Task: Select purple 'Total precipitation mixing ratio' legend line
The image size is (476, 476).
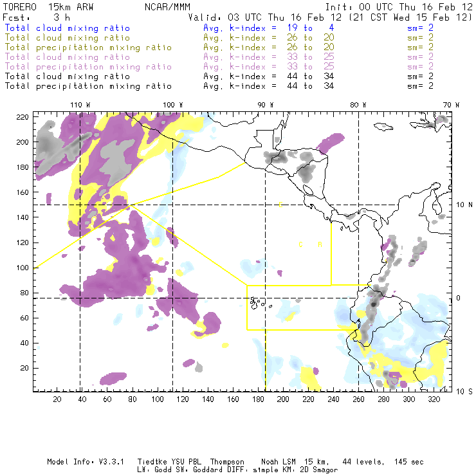Action: pyautogui.click(x=88, y=67)
